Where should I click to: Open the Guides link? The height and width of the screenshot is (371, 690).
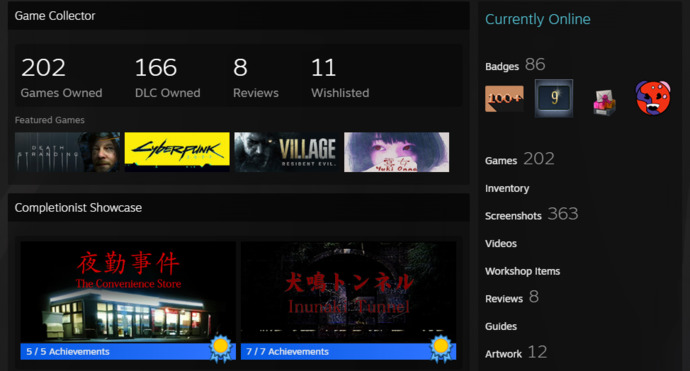[501, 326]
